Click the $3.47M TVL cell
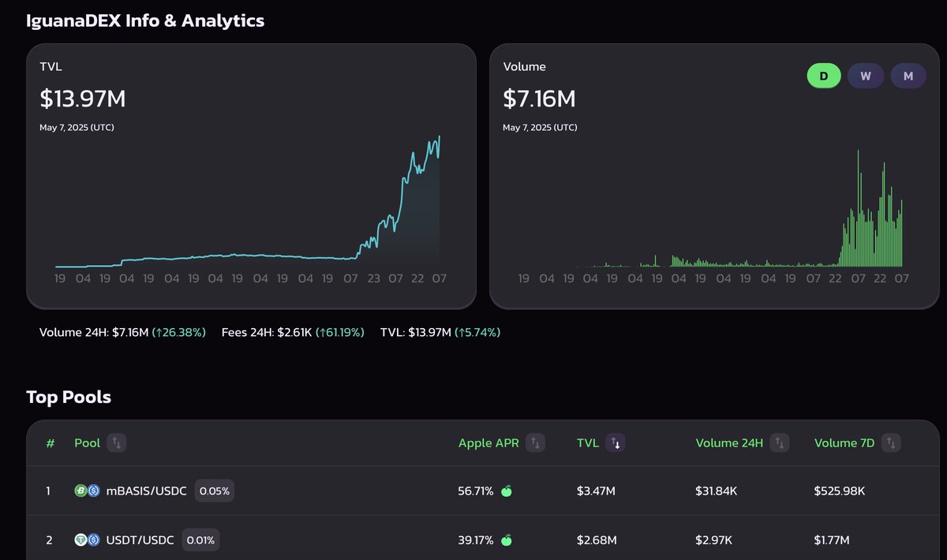This screenshot has height=560, width=947. click(596, 491)
